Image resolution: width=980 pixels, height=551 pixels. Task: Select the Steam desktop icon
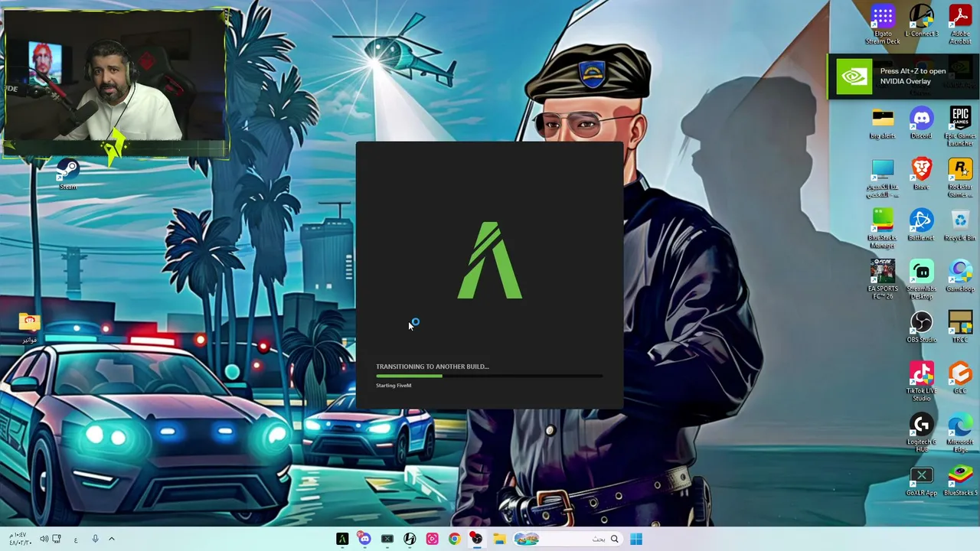[x=68, y=174]
